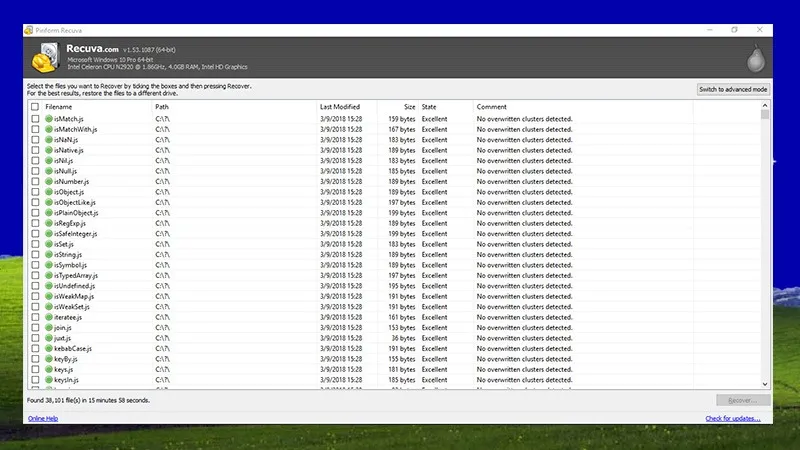
Task: Tick the checkbox for keyBy.js
Action: point(35,359)
